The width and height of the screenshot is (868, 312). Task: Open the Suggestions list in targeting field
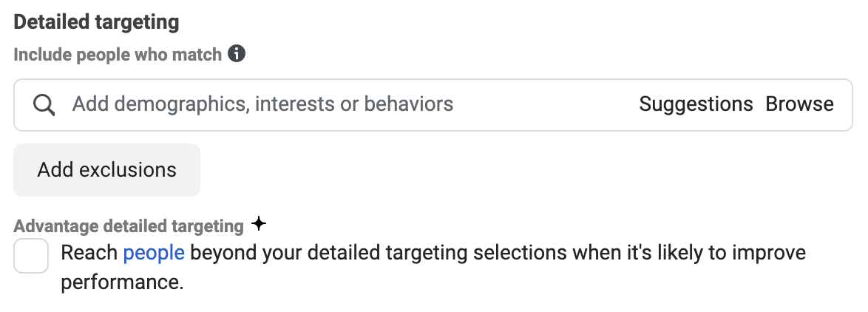696,104
